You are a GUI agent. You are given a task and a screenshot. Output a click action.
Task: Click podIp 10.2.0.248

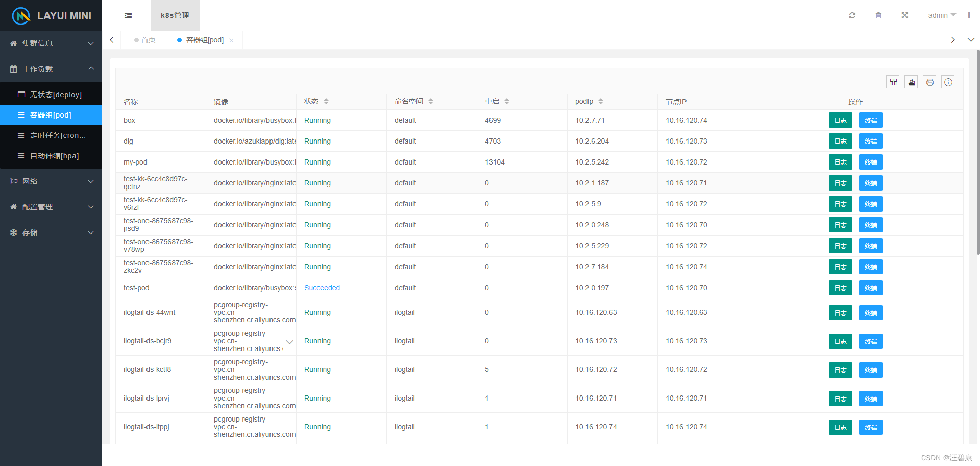592,225
